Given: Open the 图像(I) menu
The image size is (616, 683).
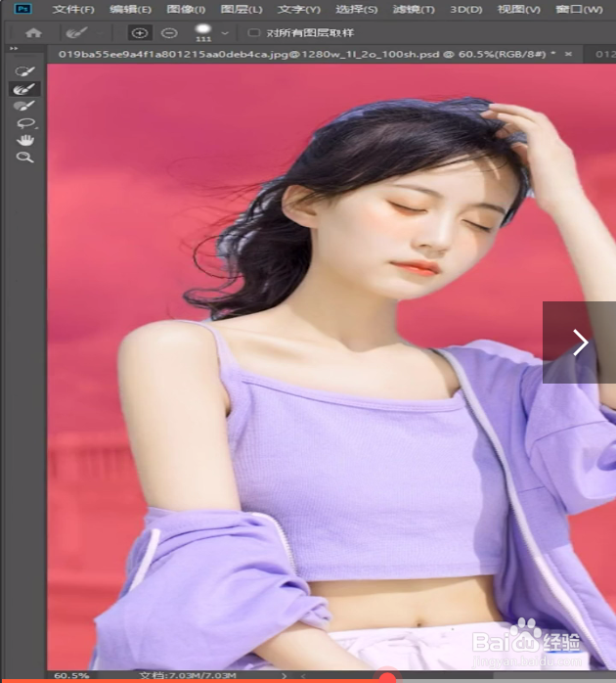Looking at the screenshot, I should pyautogui.click(x=186, y=9).
